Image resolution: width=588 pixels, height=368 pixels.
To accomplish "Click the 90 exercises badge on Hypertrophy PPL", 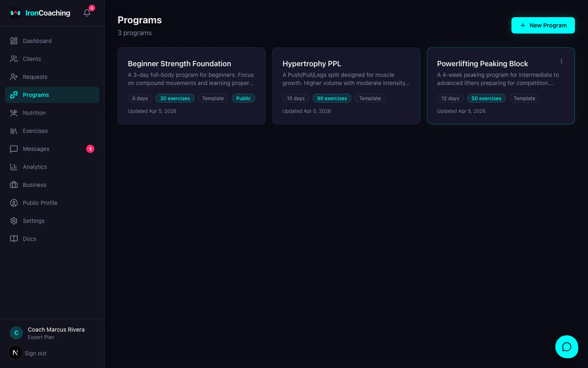I will coord(332,98).
